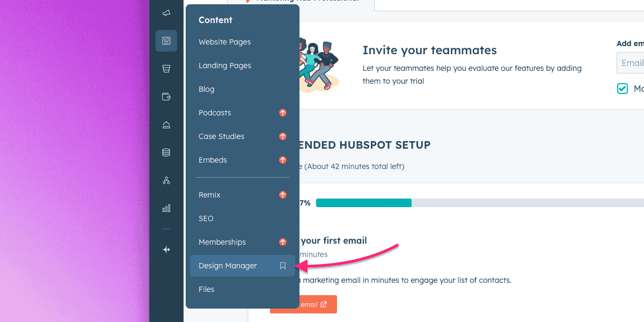Open the Commerce wallet icon in the sidebar

166,97
